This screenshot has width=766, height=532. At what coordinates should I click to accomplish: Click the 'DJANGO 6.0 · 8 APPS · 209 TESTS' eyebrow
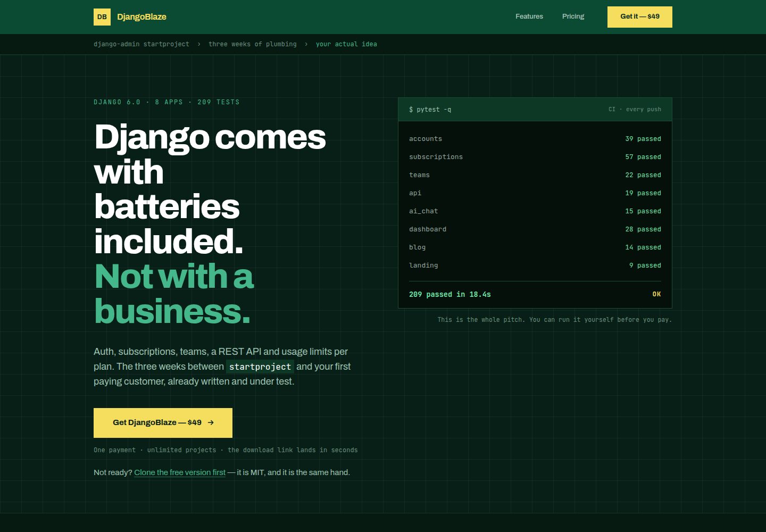pos(166,102)
